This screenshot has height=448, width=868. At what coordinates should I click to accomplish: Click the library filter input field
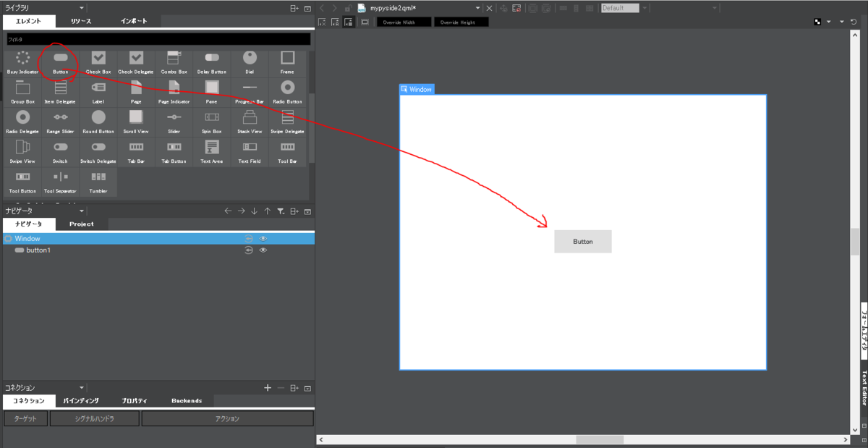tap(158, 39)
